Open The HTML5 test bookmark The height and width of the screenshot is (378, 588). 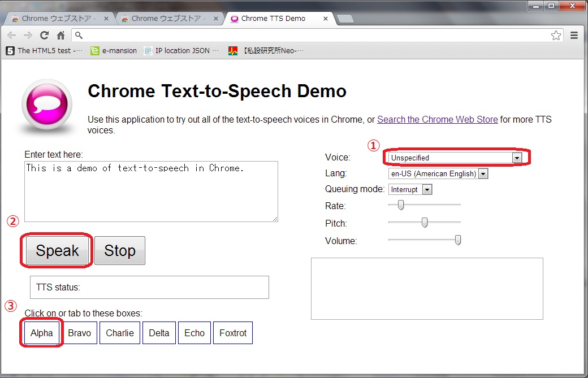pyautogui.click(x=44, y=51)
